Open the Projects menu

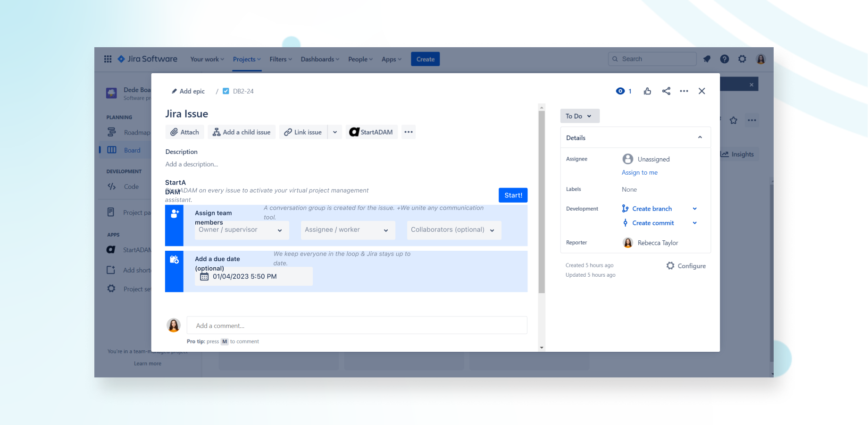tap(247, 59)
